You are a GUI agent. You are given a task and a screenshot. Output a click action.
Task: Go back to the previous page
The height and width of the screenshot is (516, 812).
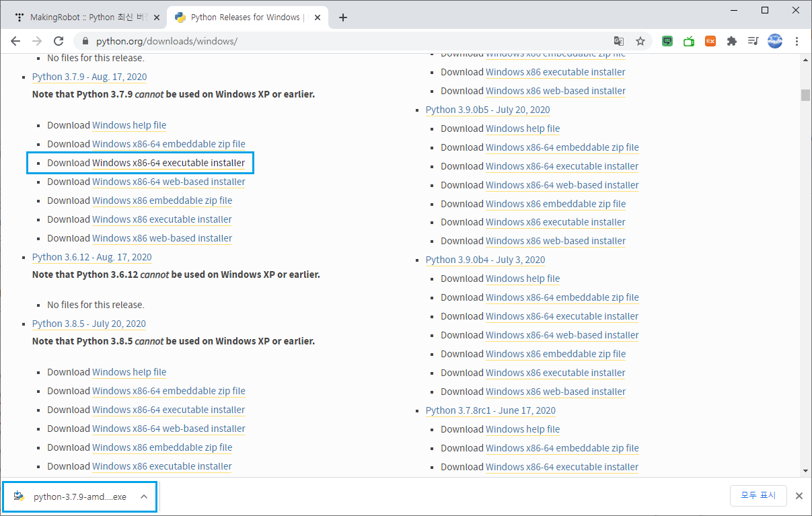coord(15,41)
